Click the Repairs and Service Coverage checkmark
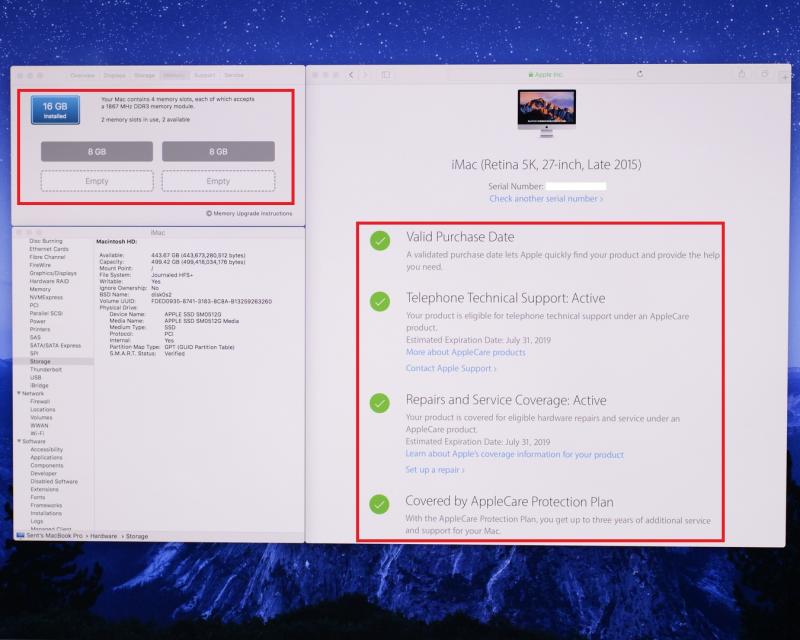Viewport: 800px width, 640px height. 380,403
